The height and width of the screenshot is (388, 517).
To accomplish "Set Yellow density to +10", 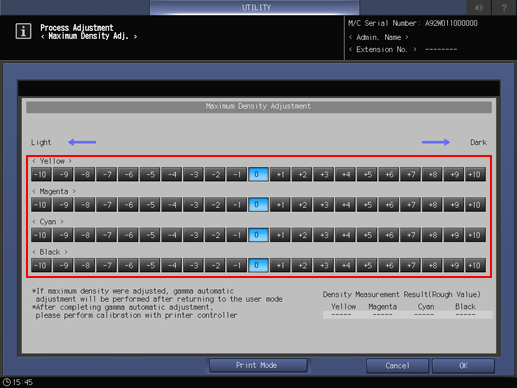I will (475, 174).
